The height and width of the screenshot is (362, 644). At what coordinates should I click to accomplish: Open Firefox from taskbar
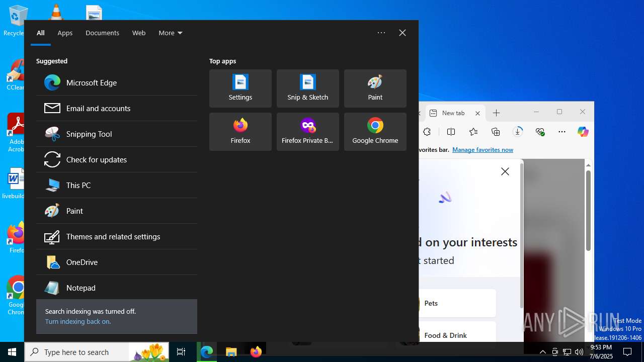(x=256, y=352)
